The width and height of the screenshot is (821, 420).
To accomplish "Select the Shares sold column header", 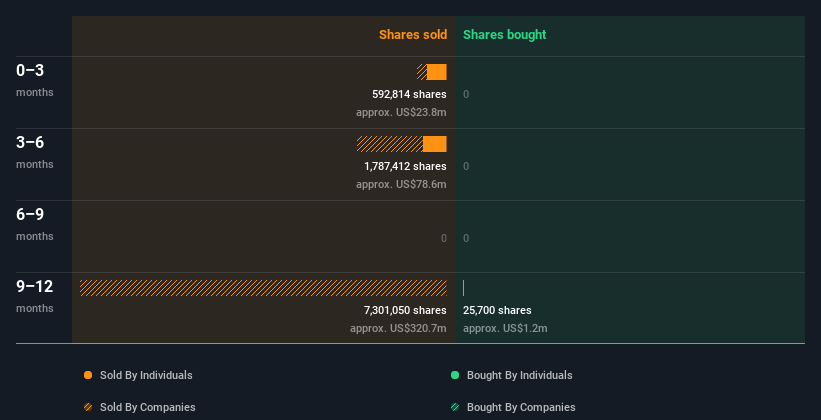I will (412, 35).
